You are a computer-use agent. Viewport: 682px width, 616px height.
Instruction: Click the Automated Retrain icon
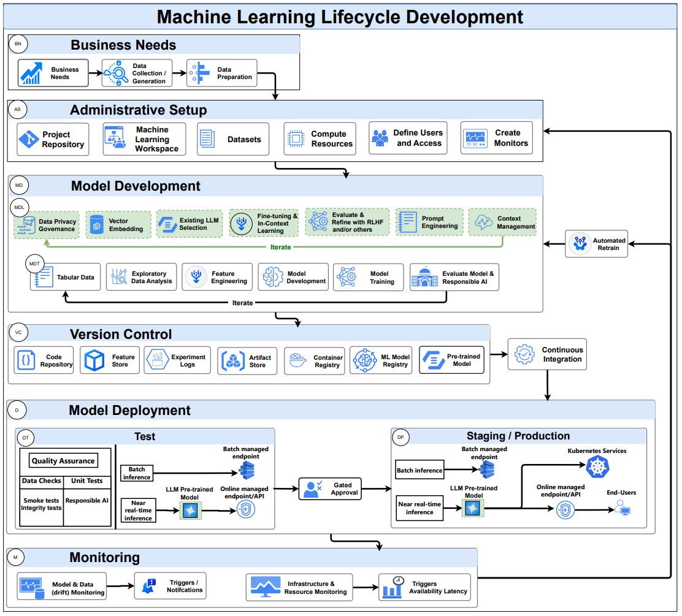pyautogui.click(x=580, y=243)
